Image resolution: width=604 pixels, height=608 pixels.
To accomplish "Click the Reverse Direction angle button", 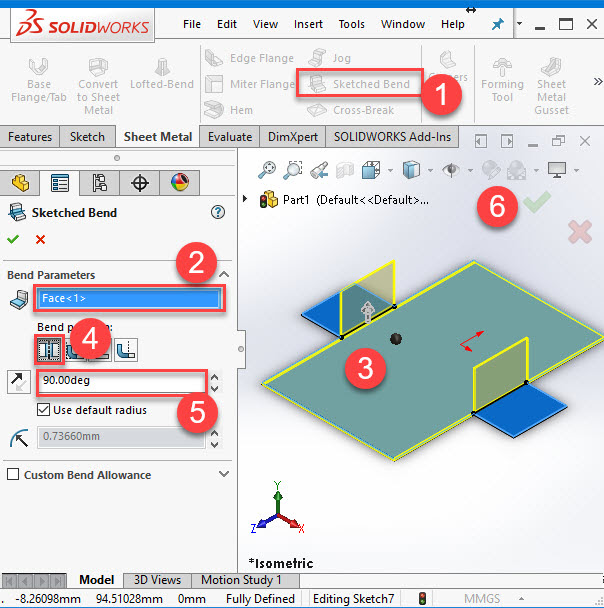I will point(19,382).
